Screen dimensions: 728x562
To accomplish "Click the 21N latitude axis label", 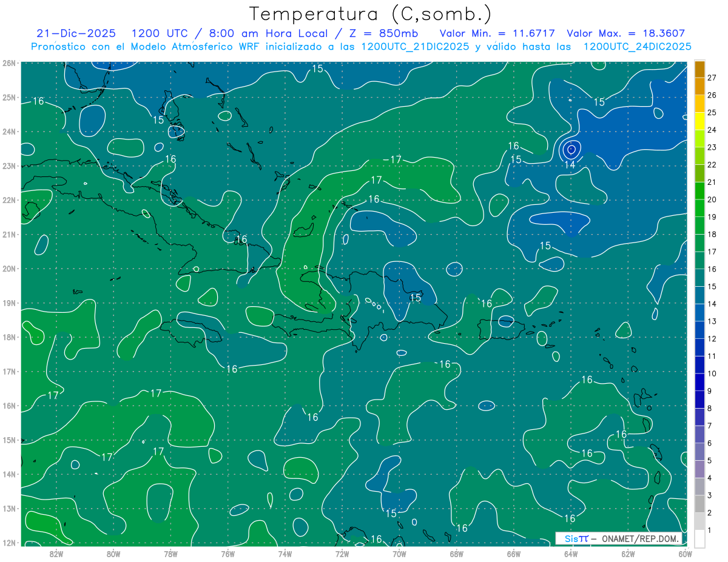I will (8, 234).
